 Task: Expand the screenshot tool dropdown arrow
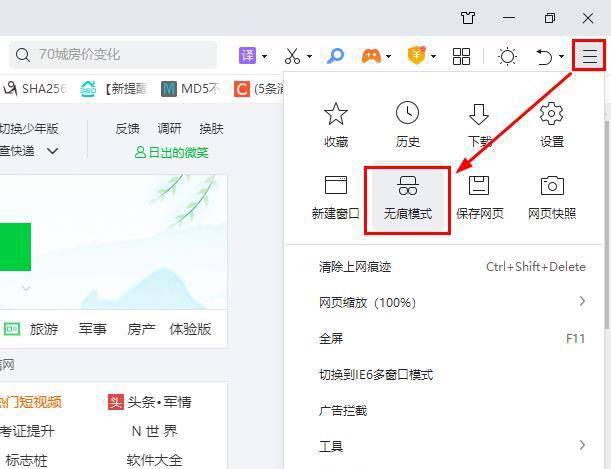(309, 56)
